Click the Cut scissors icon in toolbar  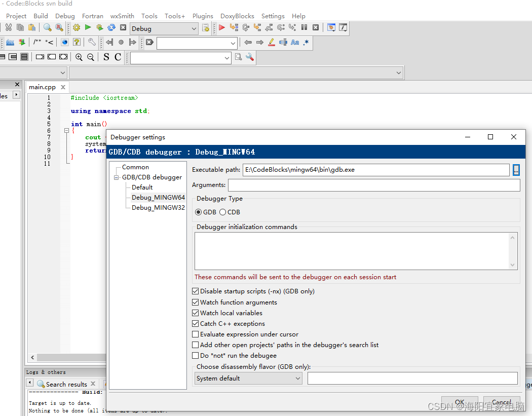[9, 27]
